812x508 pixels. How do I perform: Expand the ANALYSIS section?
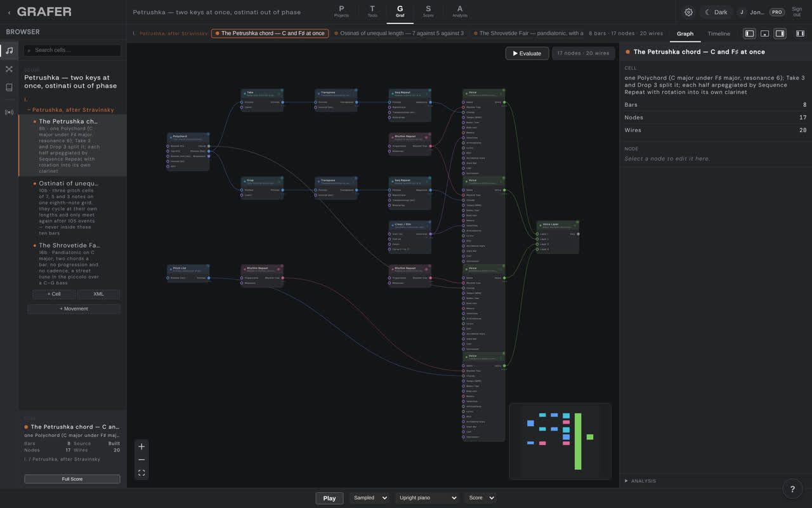point(641,481)
